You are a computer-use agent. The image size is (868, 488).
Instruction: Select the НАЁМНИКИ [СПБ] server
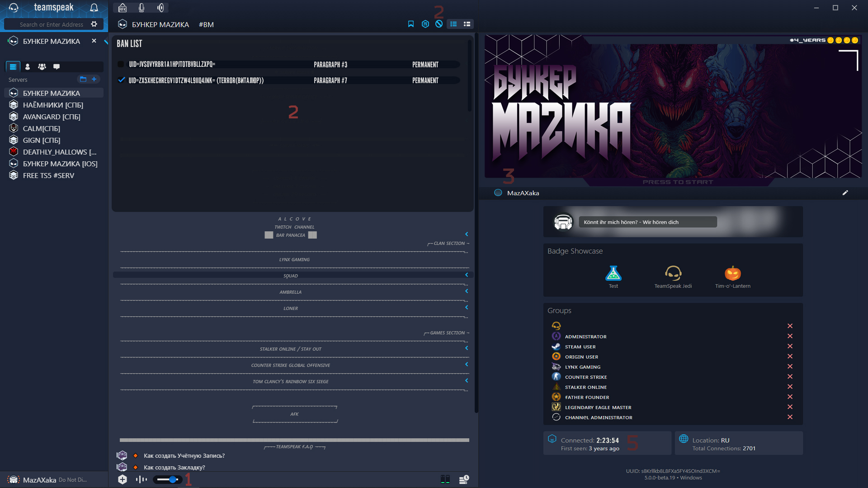click(53, 104)
